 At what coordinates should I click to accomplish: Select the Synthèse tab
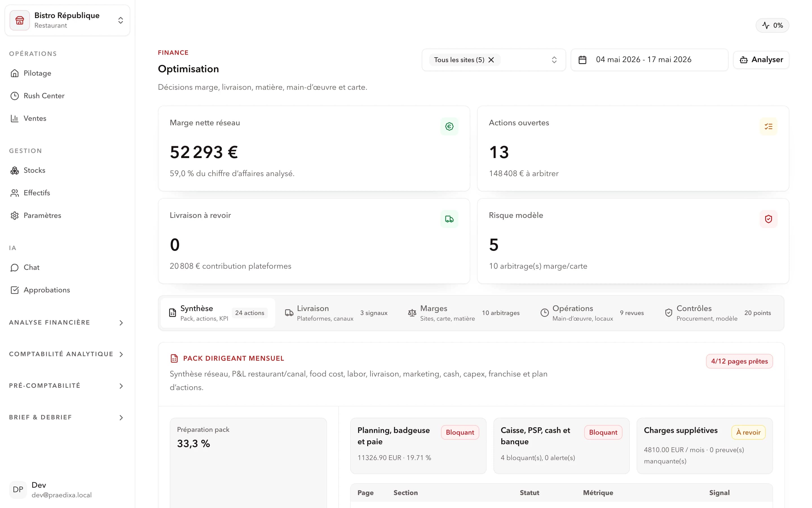(x=218, y=313)
